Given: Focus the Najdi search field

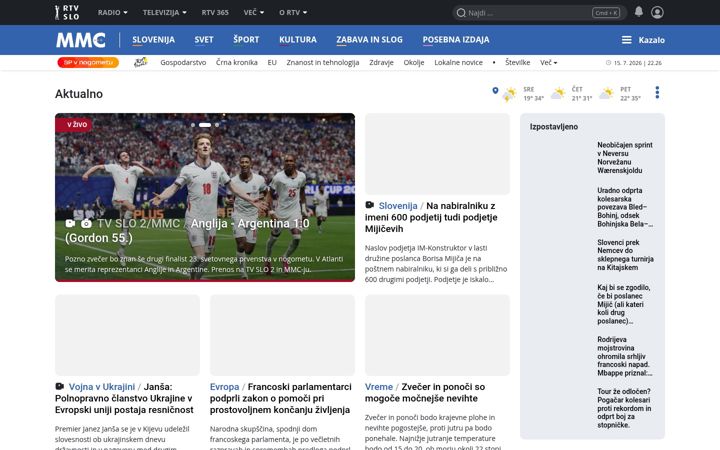Looking at the screenshot, I should pos(540,13).
